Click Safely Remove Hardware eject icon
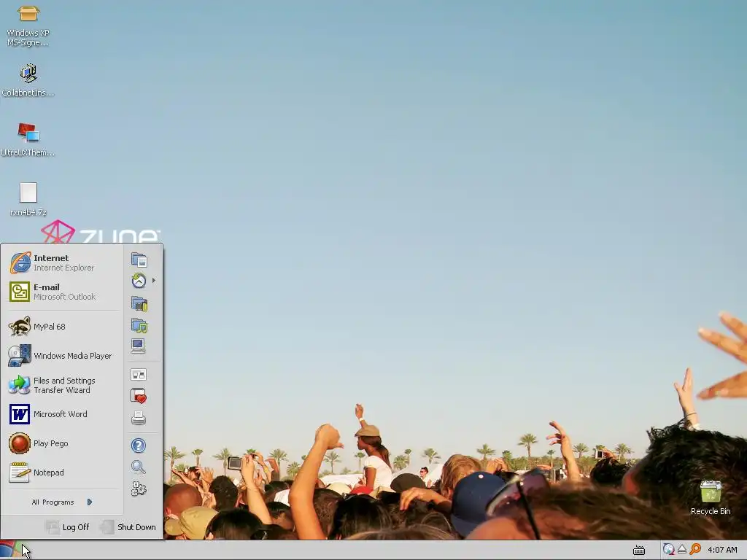The height and width of the screenshot is (560, 747). coord(682,550)
